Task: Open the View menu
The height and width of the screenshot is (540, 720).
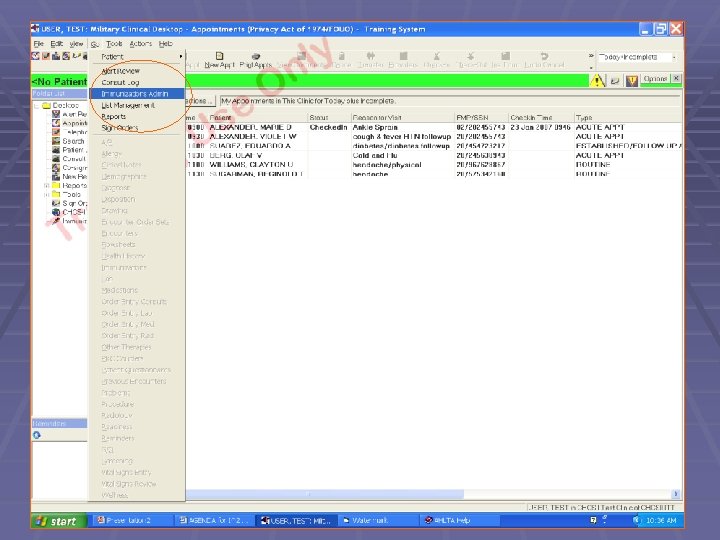Action: 76,44
